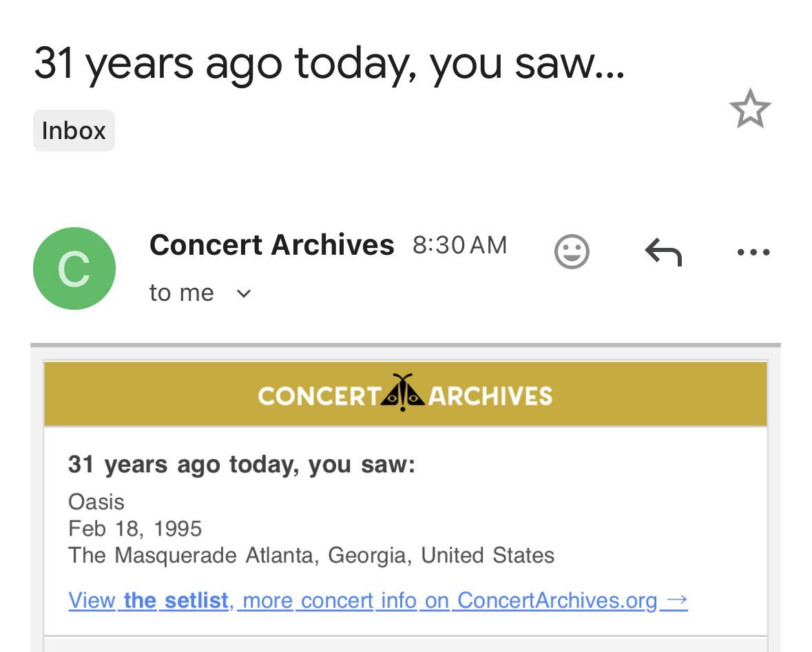Click the "31 years ago today, you saw:" heading

click(242, 465)
